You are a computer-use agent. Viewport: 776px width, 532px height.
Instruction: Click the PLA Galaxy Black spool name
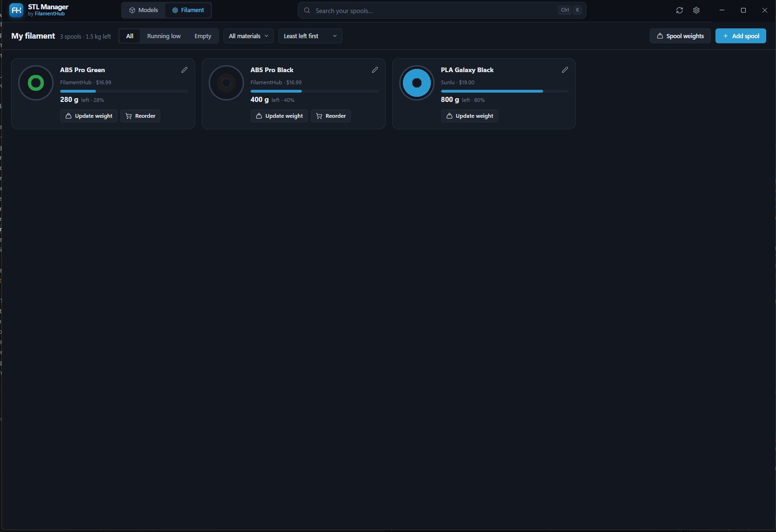click(x=467, y=70)
